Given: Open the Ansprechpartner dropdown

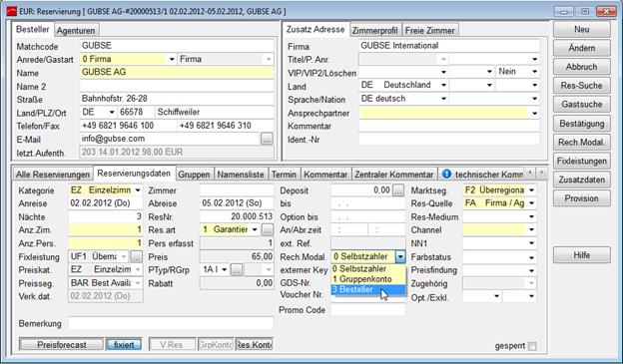Looking at the screenshot, I should (x=534, y=113).
